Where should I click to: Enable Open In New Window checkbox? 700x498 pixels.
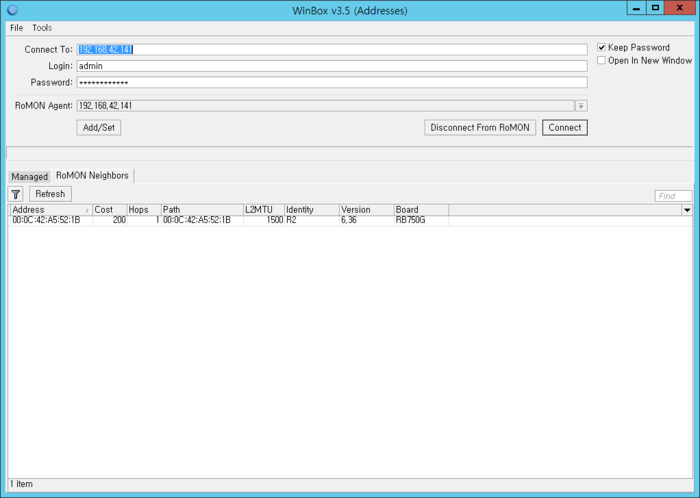point(601,60)
